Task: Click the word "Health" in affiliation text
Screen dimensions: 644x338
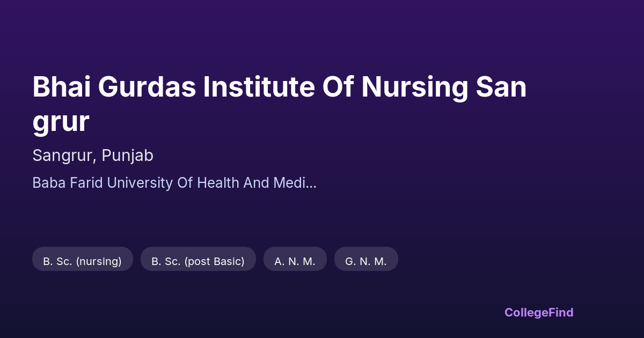Action: point(219,183)
